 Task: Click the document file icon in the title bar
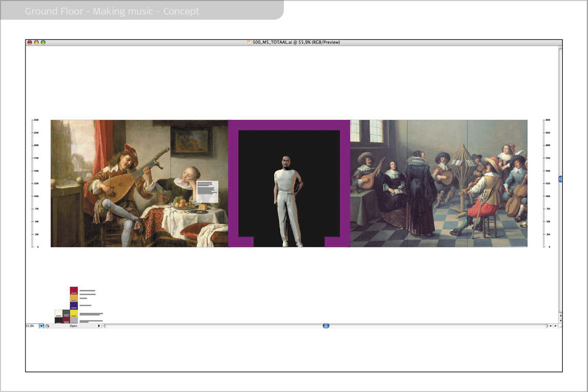[x=249, y=43]
